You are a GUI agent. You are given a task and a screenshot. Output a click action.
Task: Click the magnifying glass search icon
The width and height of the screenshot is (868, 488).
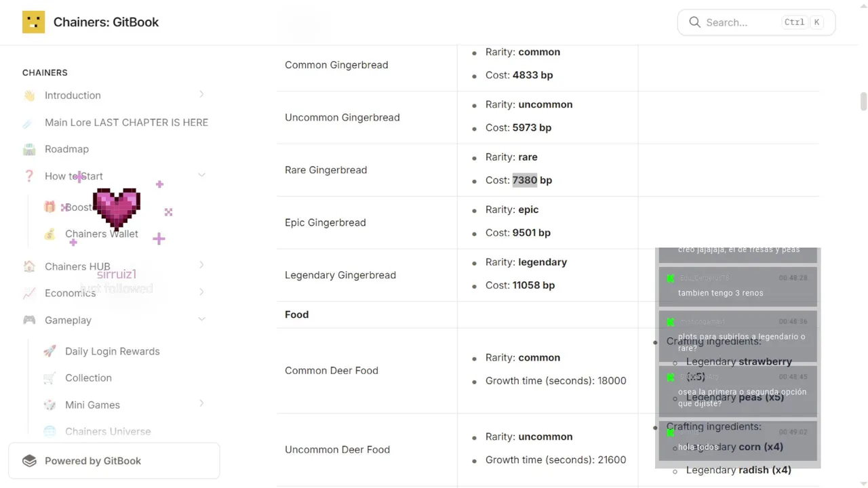point(694,22)
